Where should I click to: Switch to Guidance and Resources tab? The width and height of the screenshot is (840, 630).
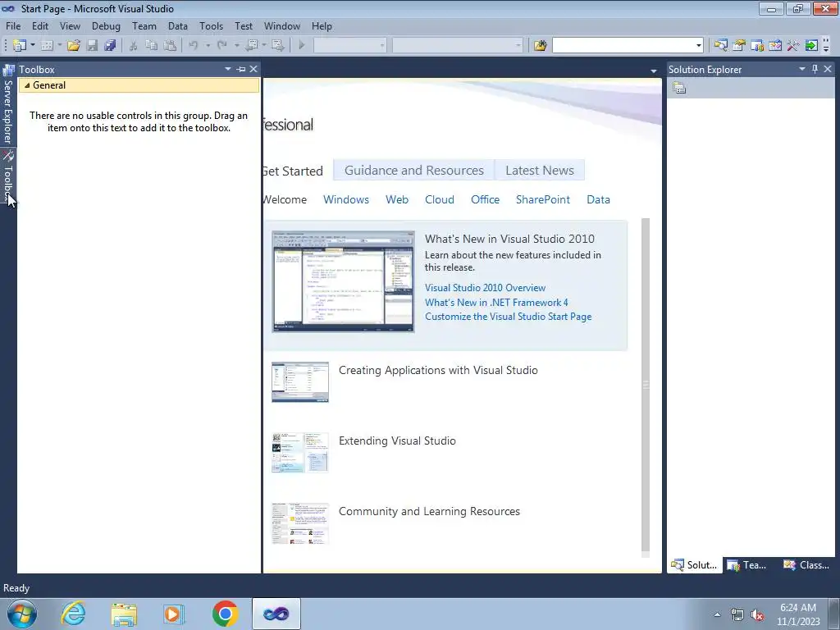414,171
